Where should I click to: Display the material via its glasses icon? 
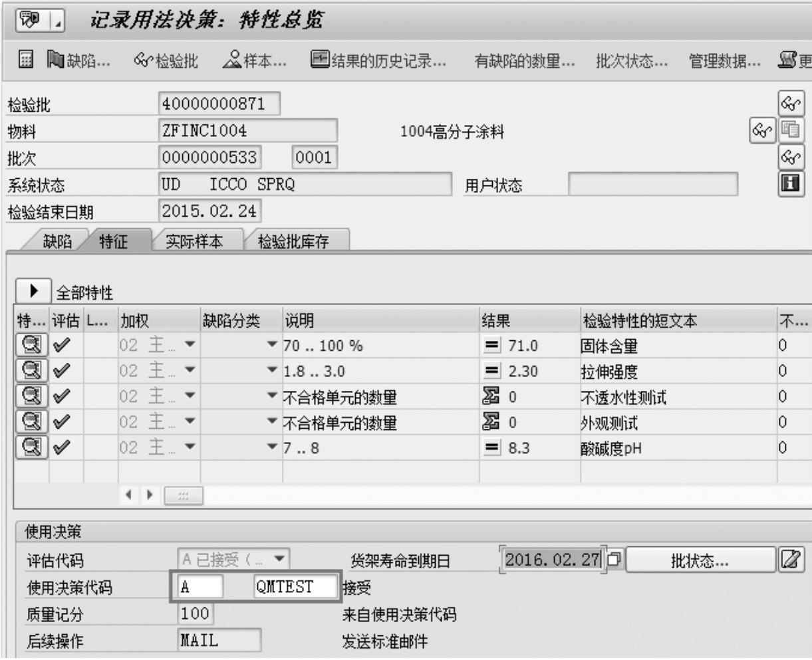click(x=762, y=130)
